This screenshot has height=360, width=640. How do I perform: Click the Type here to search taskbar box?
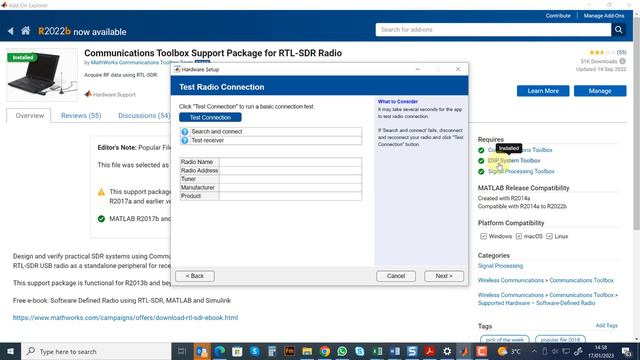tap(96, 351)
